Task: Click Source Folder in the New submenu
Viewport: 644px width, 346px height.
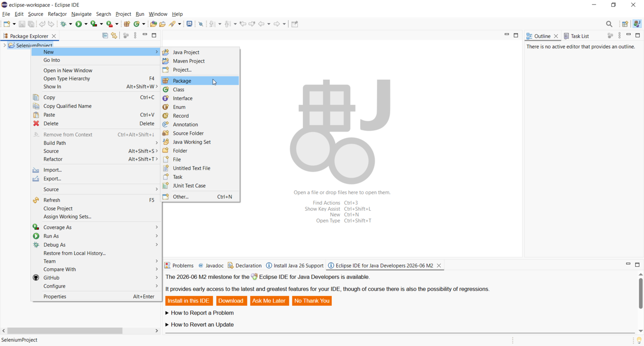Action: click(x=200, y=133)
